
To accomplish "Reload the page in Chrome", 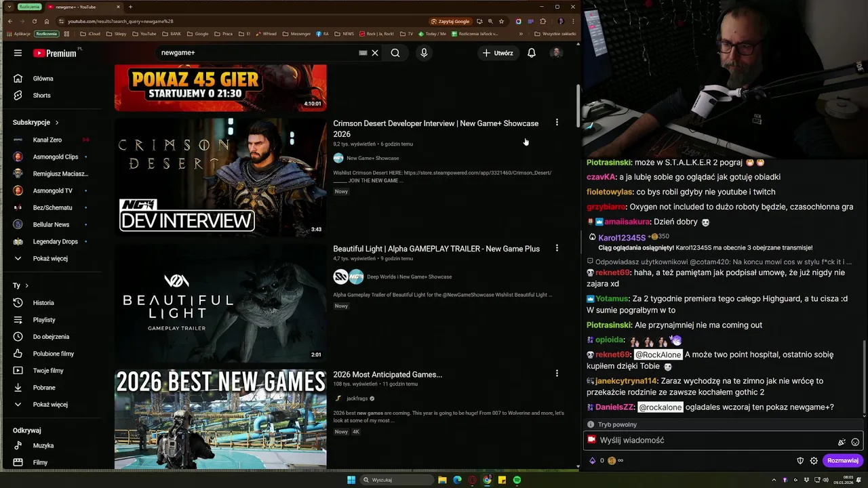I will pyautogui.click(x=35, y=22).
